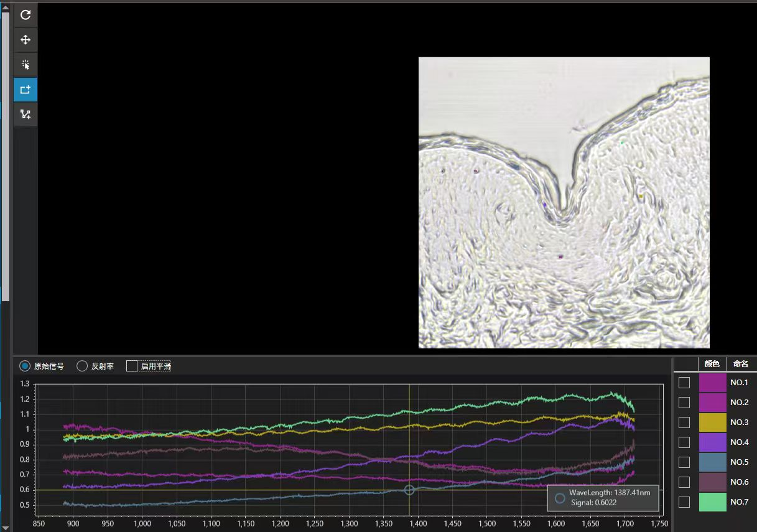
Task: Click the blue-gray NO.5 color swatch
Action: click(x=712, y=462)
